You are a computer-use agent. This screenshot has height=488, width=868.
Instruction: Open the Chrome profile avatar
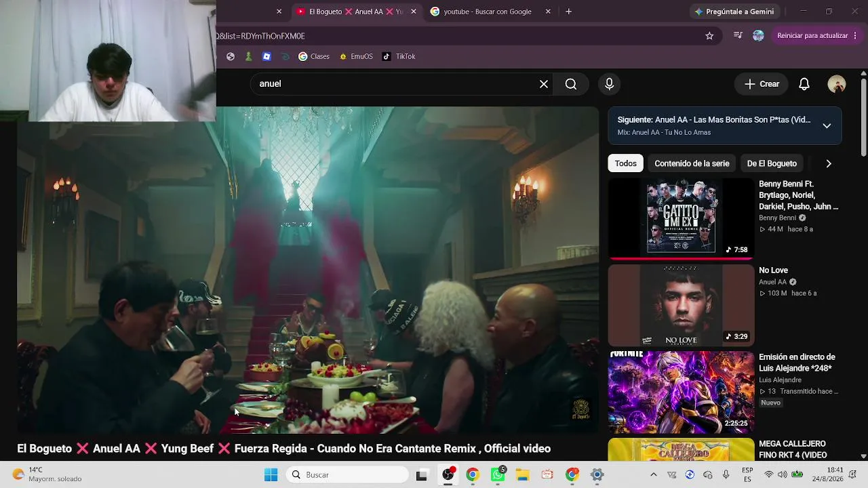pyautogui.click(x=758, y=36)
